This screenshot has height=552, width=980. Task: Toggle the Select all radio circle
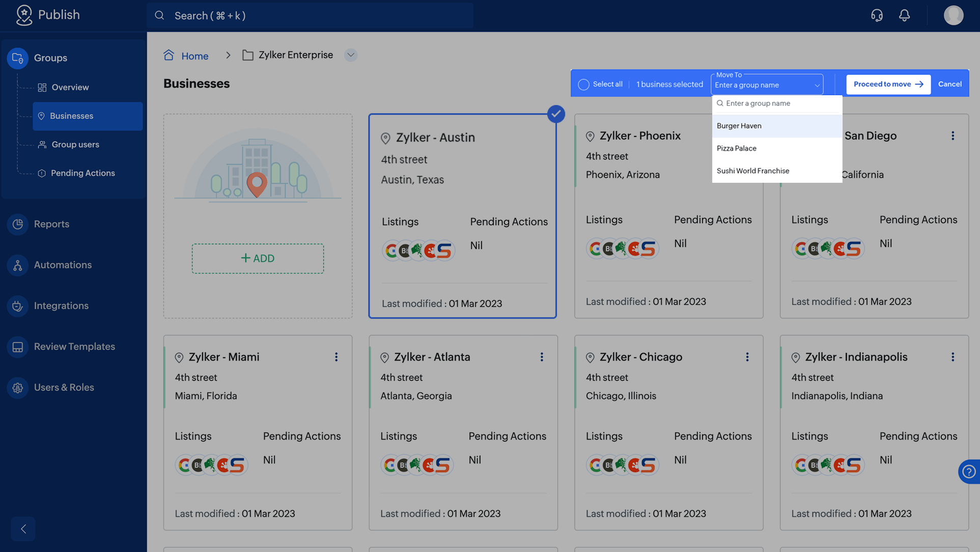coord(583,85)
